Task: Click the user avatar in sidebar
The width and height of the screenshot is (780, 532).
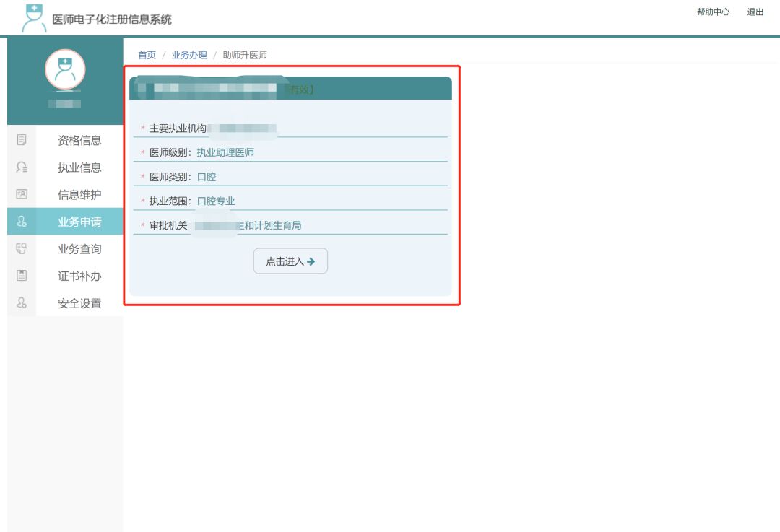Action: click(65, 70)
